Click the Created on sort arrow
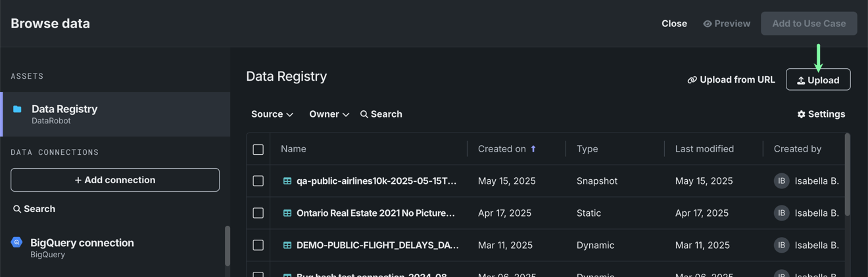Image resolution: width=868 pixels, height=277 pixels. pyautogui.click(x=533, y=149)
